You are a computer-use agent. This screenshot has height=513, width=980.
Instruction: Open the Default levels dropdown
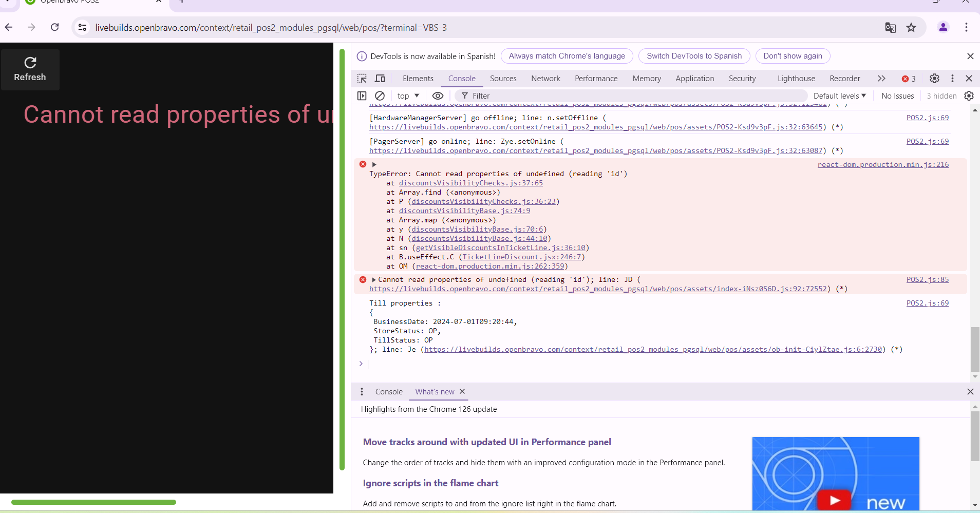tap(839, 96)
